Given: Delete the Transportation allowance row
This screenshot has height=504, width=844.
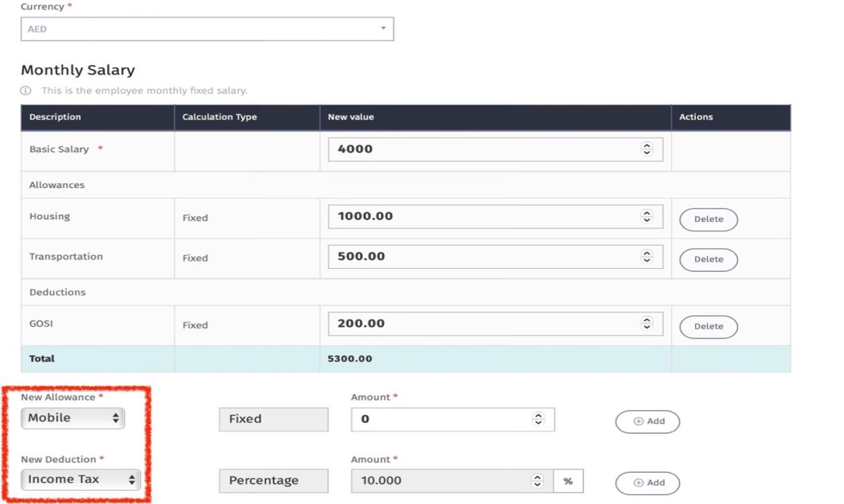Looking at the screenshot, I should click(708, 259).
